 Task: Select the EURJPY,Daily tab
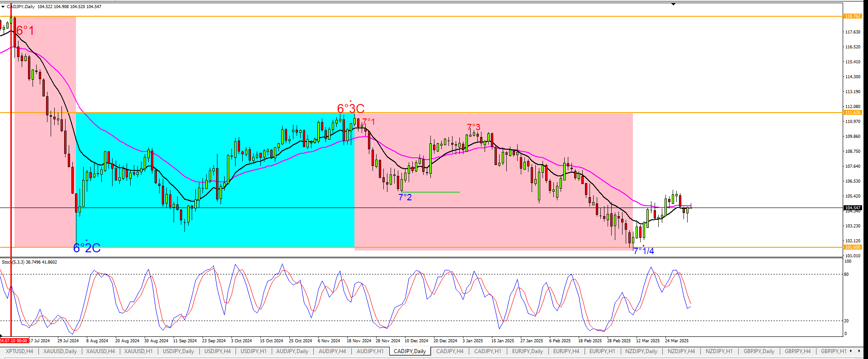[x=527, y=351]
